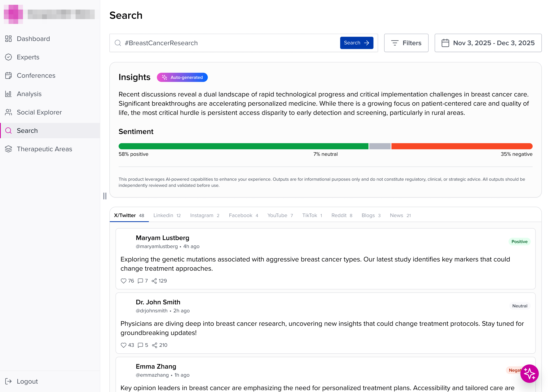
Task: Click the @emmazhang handle
Action: click(x=152, y=375)
